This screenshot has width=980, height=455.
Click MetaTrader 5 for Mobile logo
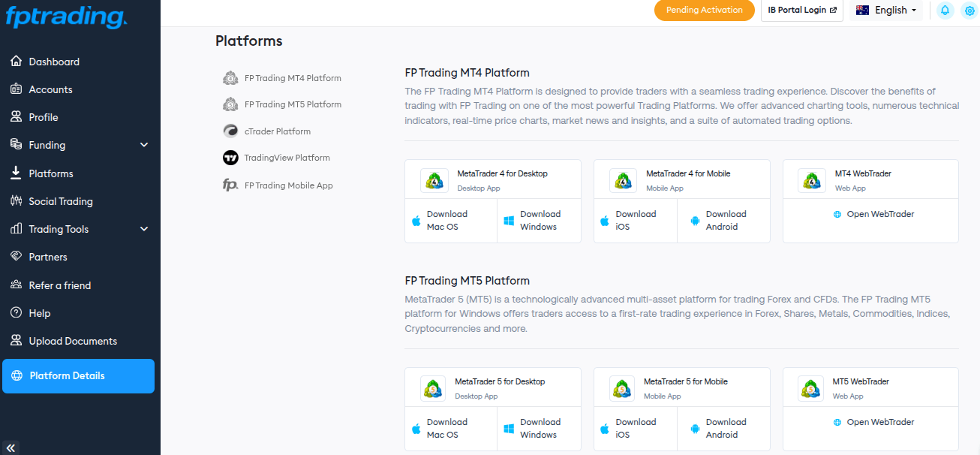(622, 388)
